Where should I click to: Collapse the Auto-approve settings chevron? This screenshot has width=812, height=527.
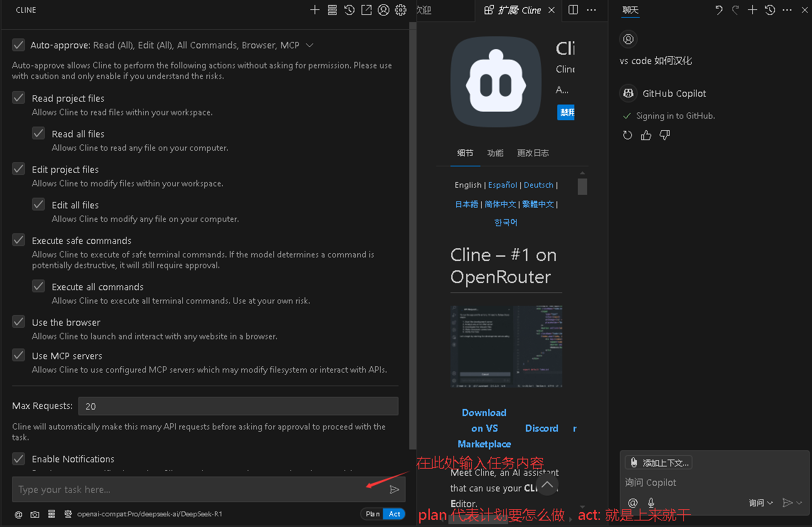coord(310,45)
